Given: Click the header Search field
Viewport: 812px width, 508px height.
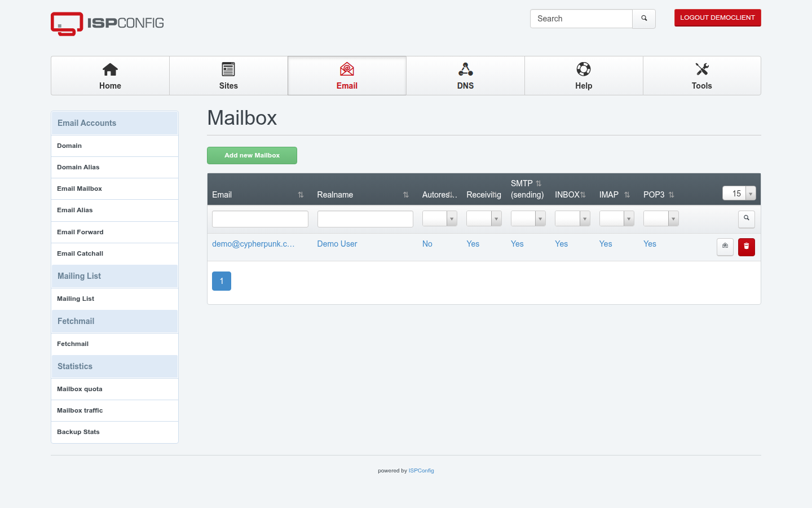Looking at the screenshot, I should pos(581,19).
